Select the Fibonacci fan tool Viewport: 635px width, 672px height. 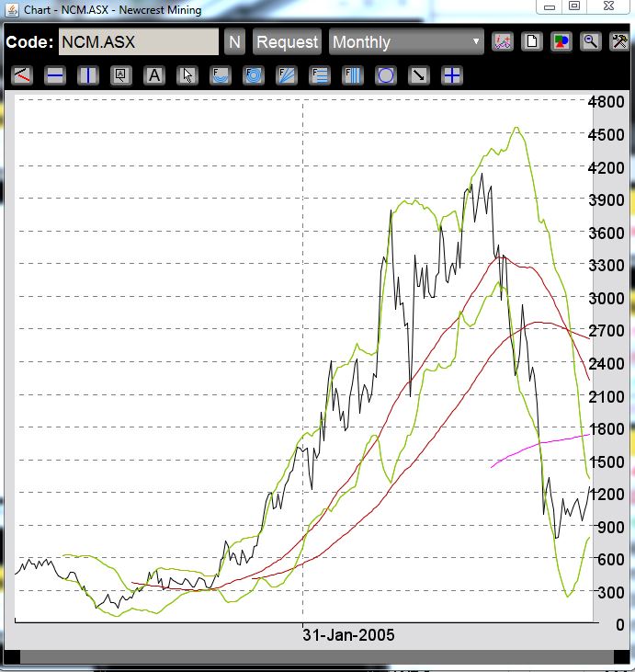pyautogui.click(x=287, y=75)
